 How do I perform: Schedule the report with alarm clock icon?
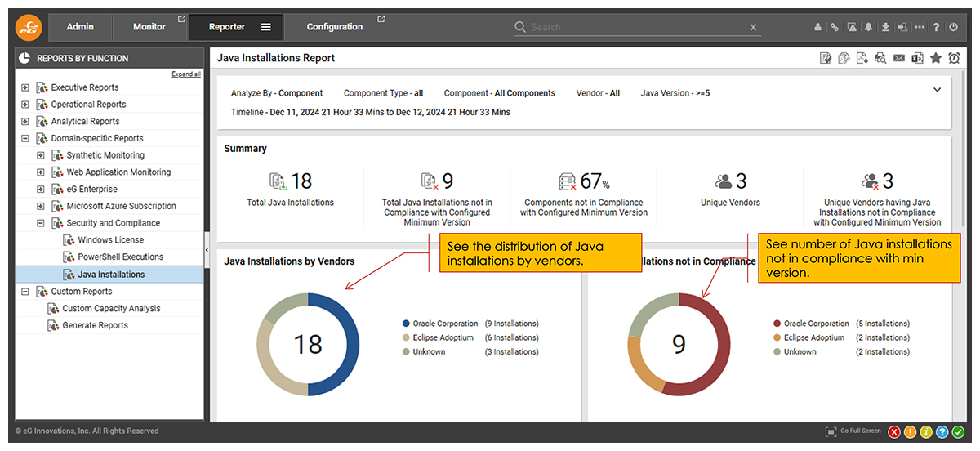954,58
